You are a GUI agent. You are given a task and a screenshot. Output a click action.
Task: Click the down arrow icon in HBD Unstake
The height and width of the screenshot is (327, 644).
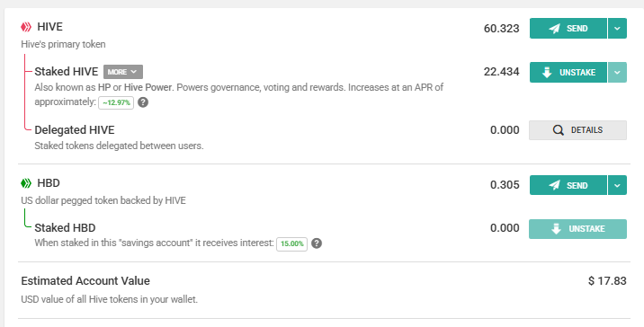click(556, 229)
